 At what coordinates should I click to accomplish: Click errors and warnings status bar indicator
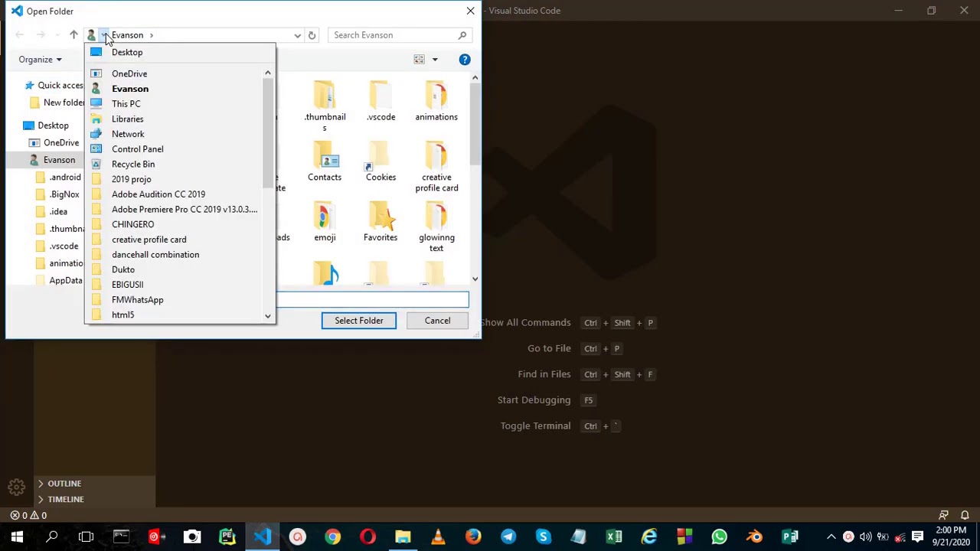tap(29, 516)
